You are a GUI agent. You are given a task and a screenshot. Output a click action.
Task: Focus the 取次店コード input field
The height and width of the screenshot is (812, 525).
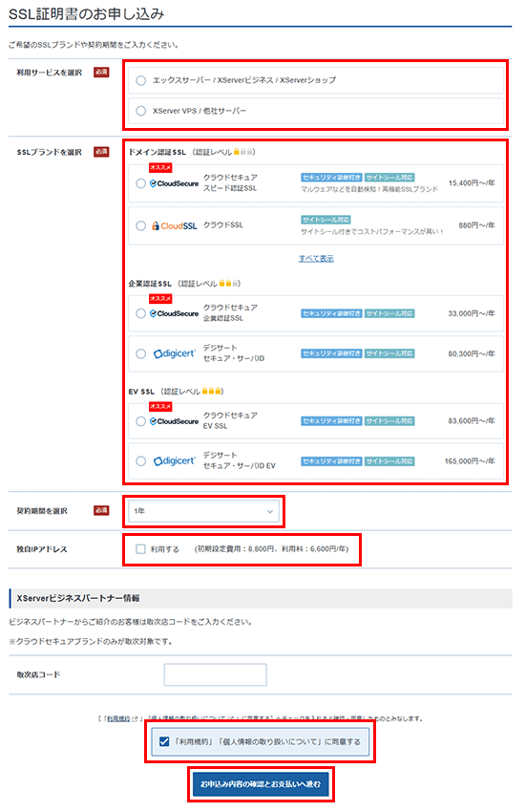pyautogui.click(x=215, y=674)
